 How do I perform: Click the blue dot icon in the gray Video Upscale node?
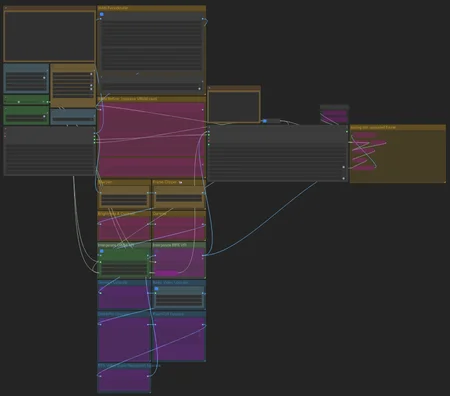[156, 289]
